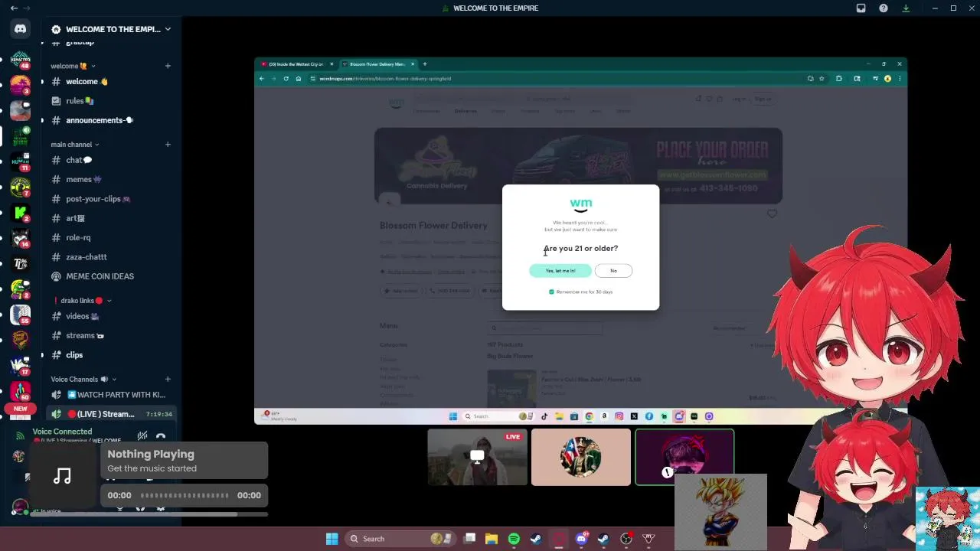The image size is (980, 551).
Task: Collapse the Voice Channels category
Action: tap(83, 379)
